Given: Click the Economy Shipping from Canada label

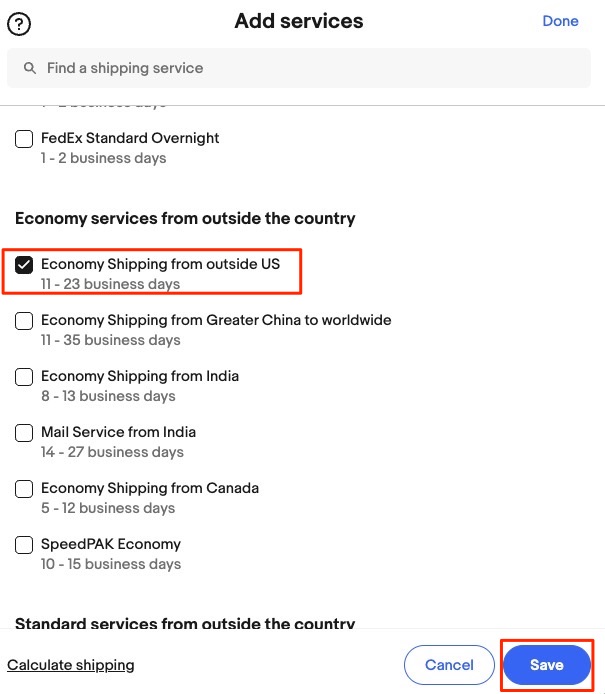Looking at the screenshot, I should [150, 488].
